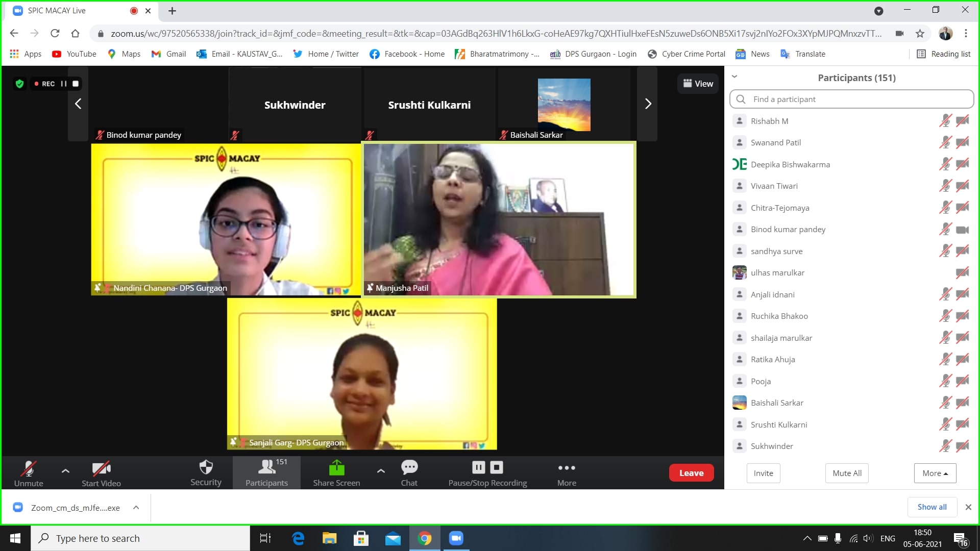The height and width of the screenshot is (551, 980).
Task: Reload the page
Action: click(x=55, y=34)
